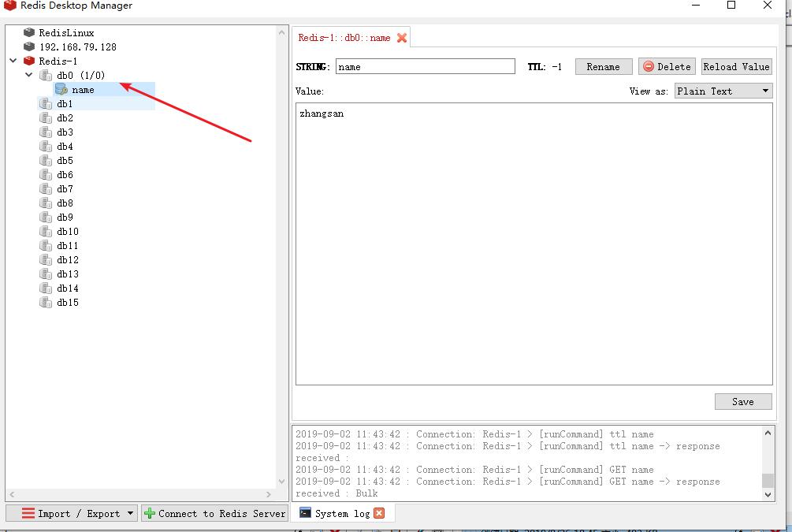Open the Import / Export dropdown
Viewport: 792px width, 532px height.
tap(71, 513)
